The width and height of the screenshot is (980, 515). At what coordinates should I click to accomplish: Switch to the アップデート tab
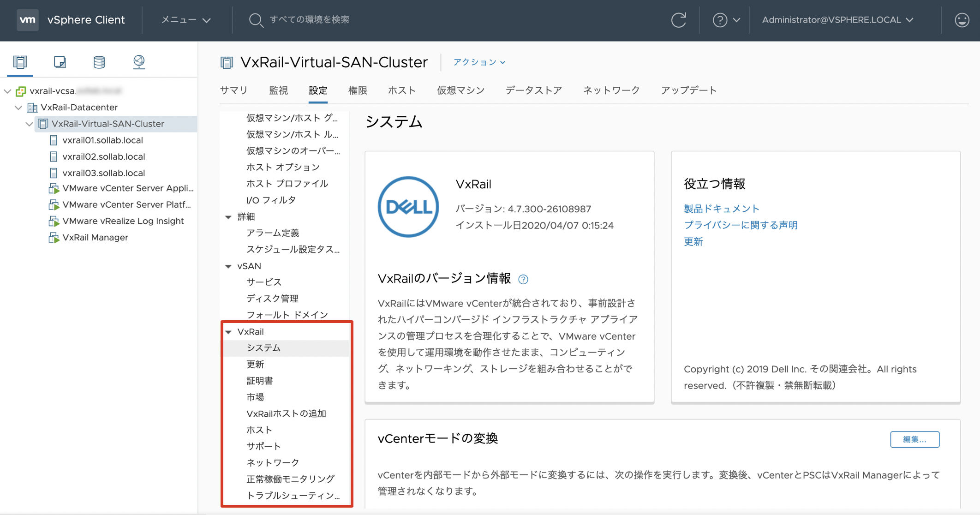[x=689, y=90]
